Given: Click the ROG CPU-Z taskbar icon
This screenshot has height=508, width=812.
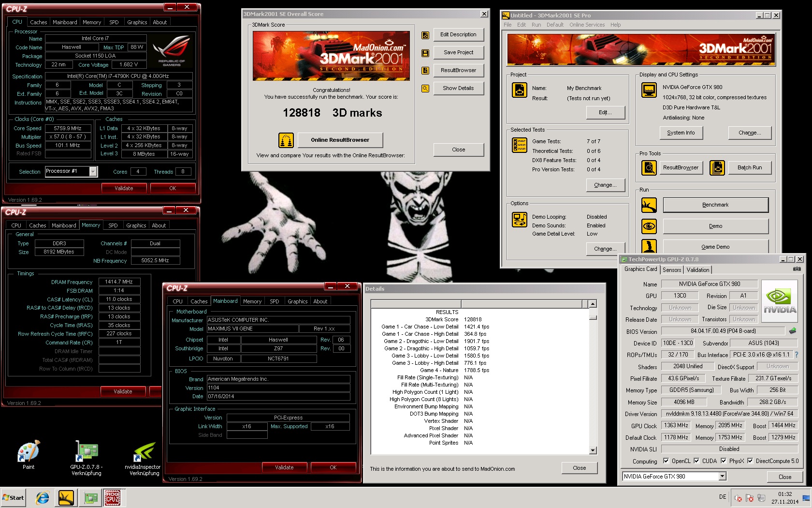Looking at the screenshot, I should pos(113,497).
